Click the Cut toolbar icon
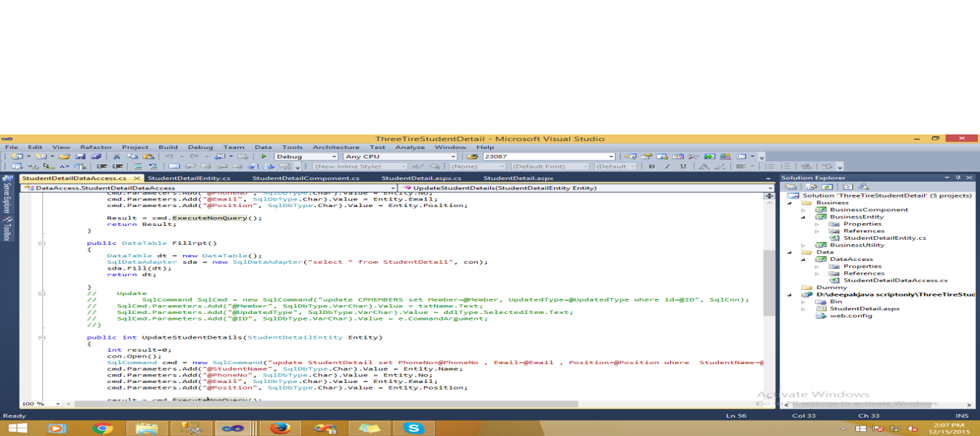 pyautogui.click(x=116, y=156)
